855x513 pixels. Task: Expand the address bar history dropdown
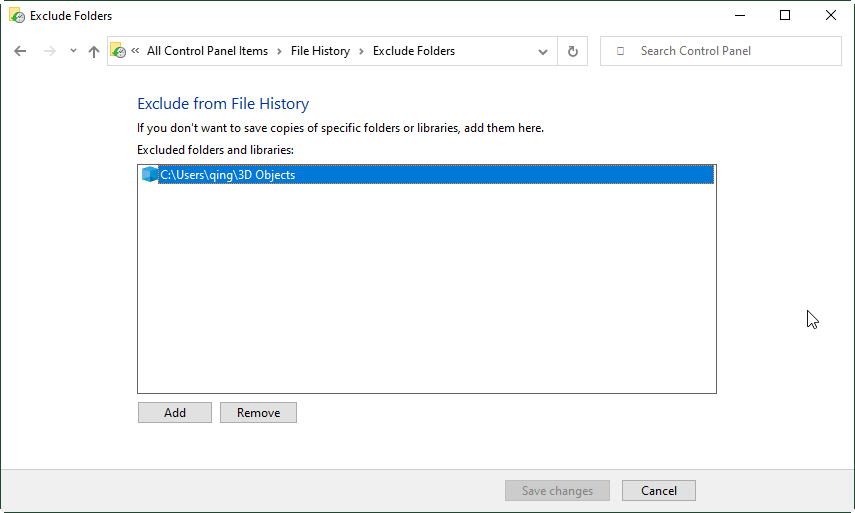(x=543, y=51)
